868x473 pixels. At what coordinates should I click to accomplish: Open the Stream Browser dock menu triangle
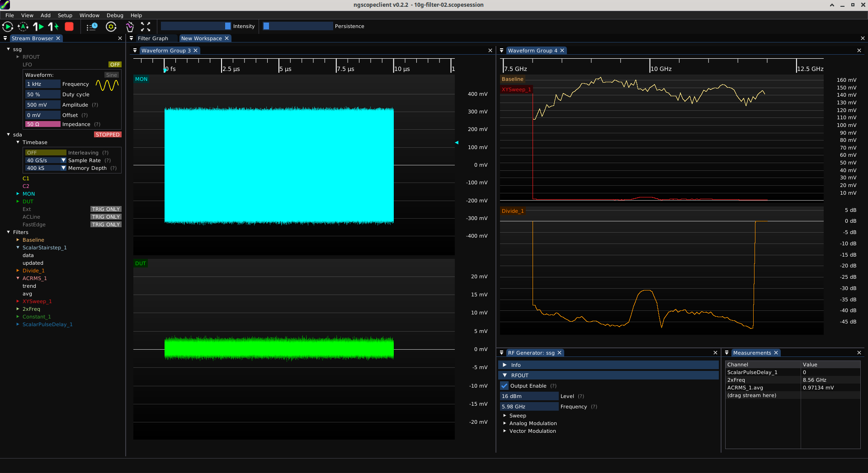pyautogui.click(x=5, y=38)
